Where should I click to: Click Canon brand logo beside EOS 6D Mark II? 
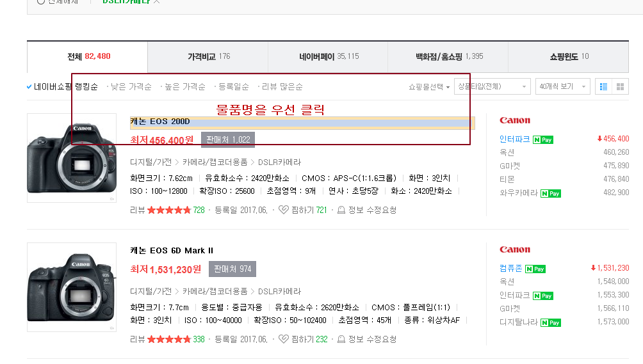coord(515,249)
